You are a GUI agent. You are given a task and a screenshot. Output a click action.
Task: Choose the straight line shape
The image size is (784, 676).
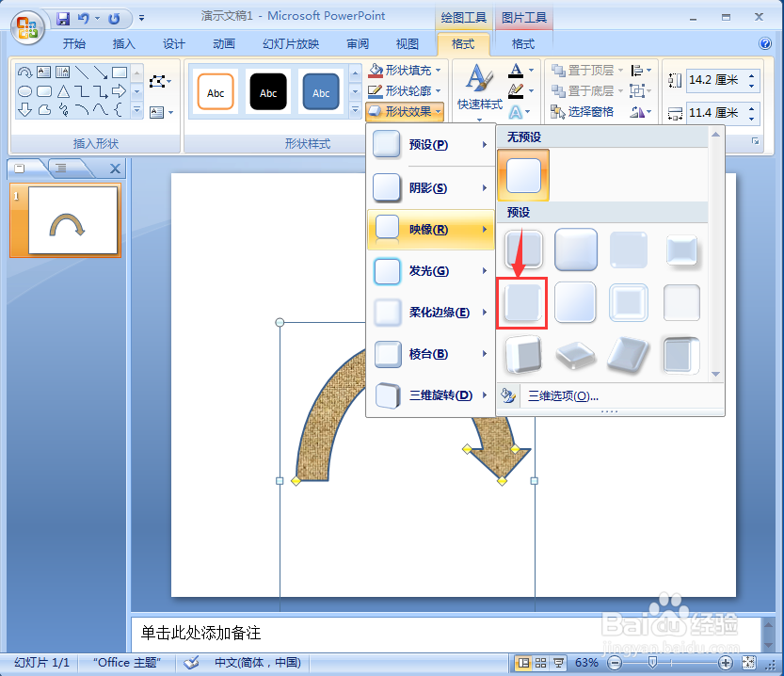82,73
